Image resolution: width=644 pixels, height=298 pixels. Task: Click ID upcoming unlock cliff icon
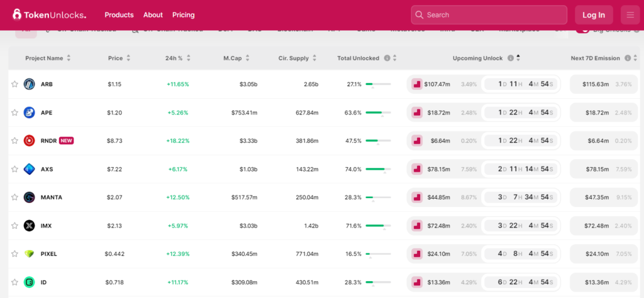(x=417, y=282)
